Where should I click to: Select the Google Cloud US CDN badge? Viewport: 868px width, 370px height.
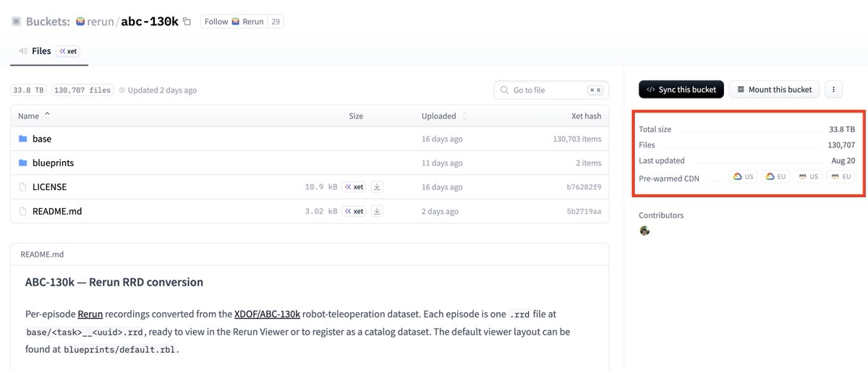coord(744,176)
